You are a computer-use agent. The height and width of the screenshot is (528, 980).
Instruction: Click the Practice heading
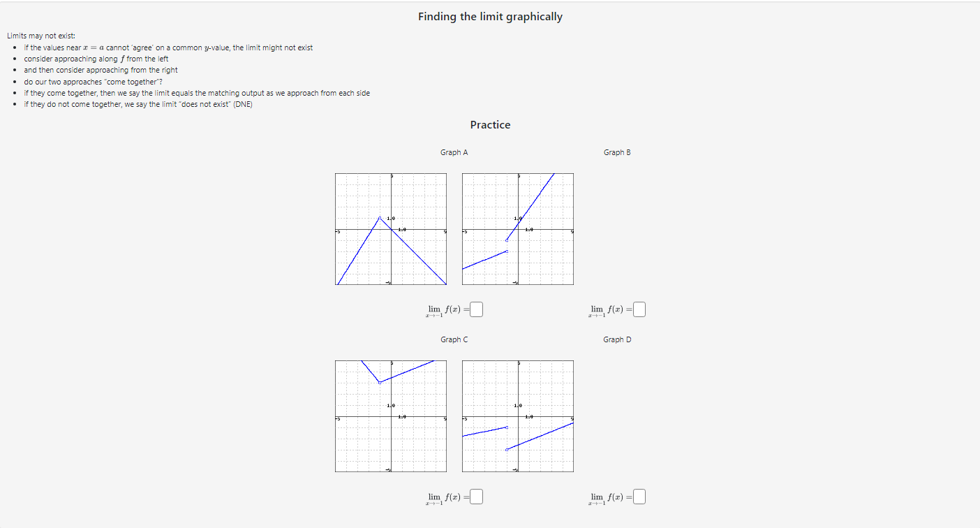point(490,124)
